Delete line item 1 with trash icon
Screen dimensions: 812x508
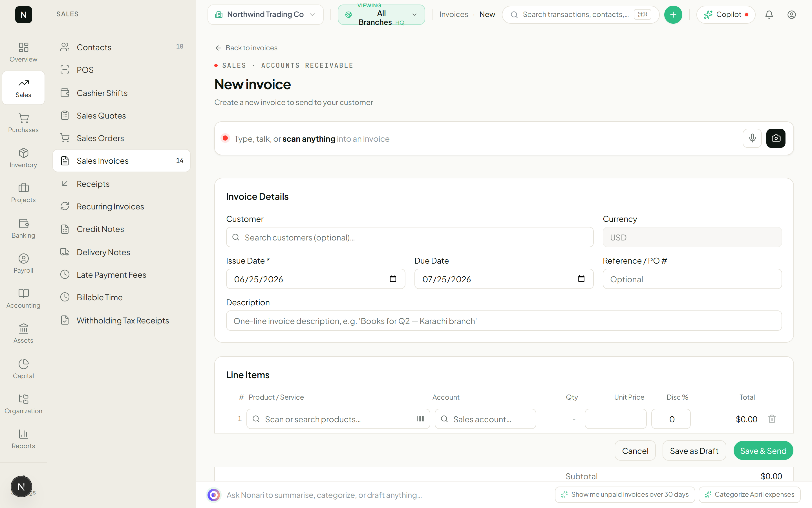click(x=772, y=419)
